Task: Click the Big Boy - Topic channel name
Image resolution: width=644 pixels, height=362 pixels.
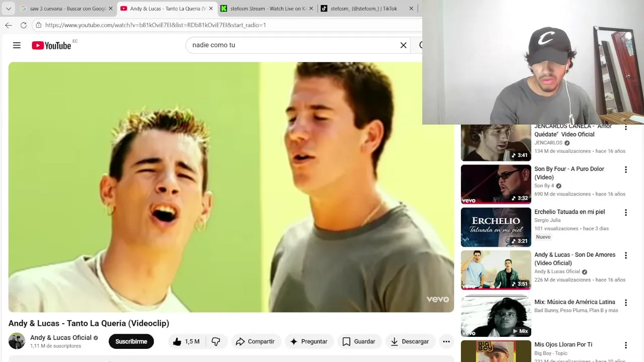Action: tap(551, 353)
